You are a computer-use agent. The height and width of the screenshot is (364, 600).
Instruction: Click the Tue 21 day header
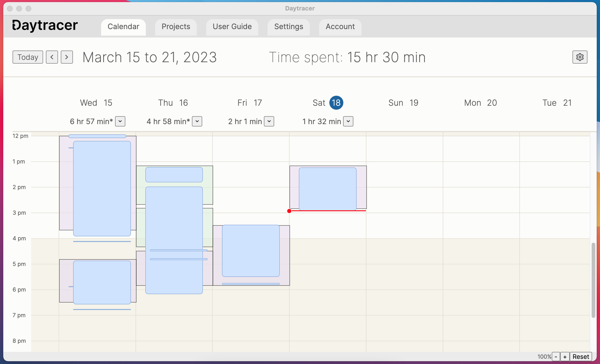557,103
